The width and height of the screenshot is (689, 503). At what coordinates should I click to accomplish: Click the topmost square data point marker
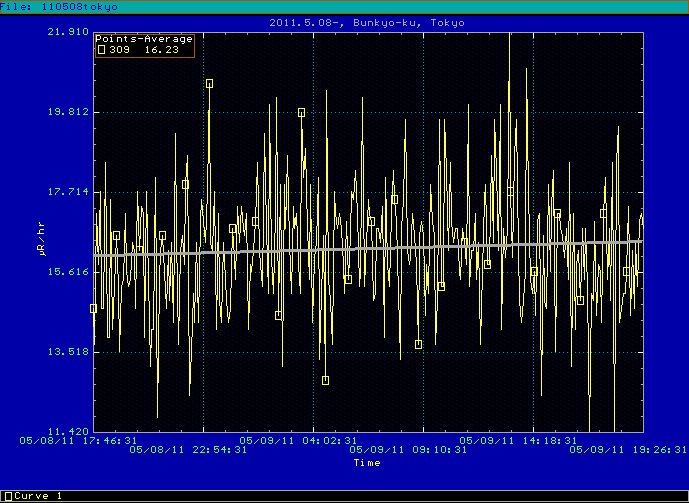pos(209,84)
